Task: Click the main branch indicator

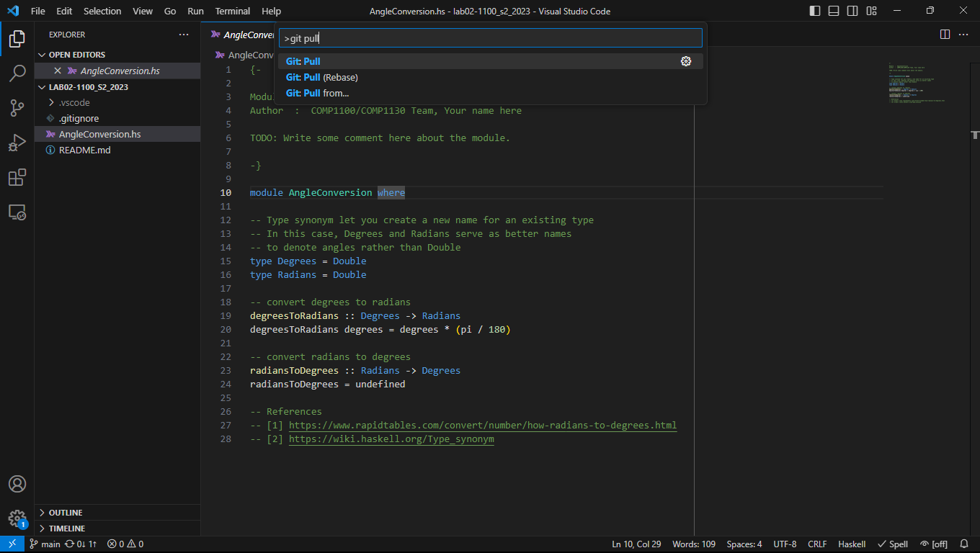Action: pos(45,544)
